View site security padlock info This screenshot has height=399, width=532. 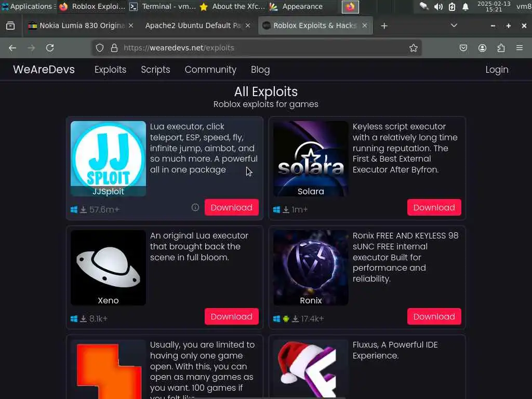tap(114, 48)
